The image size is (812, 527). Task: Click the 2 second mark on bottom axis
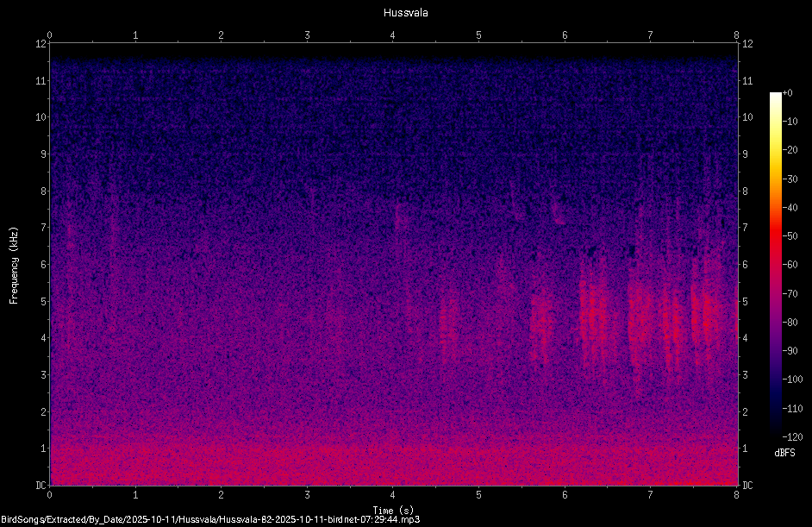222,495
